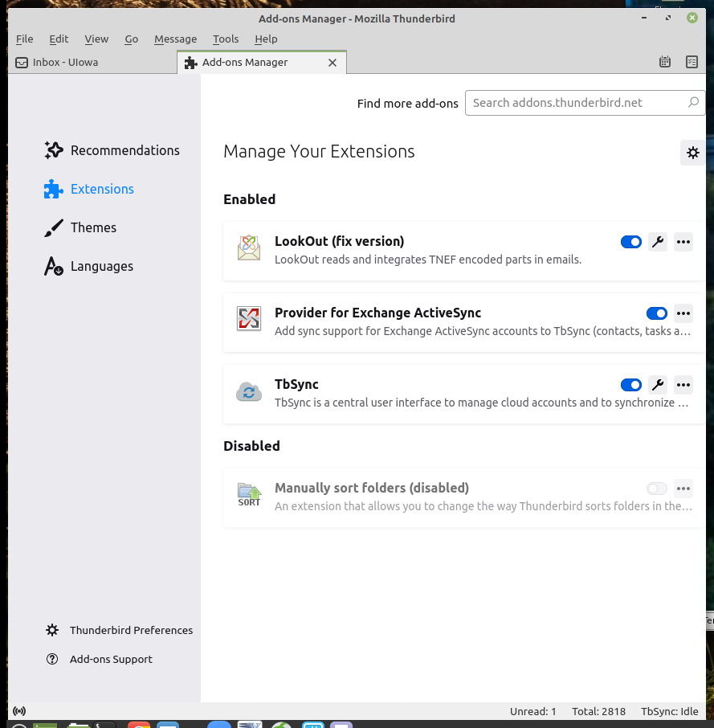Click the calendar icon in tab bar
This screenshot has height=728, width=714.
click(664, 62)
